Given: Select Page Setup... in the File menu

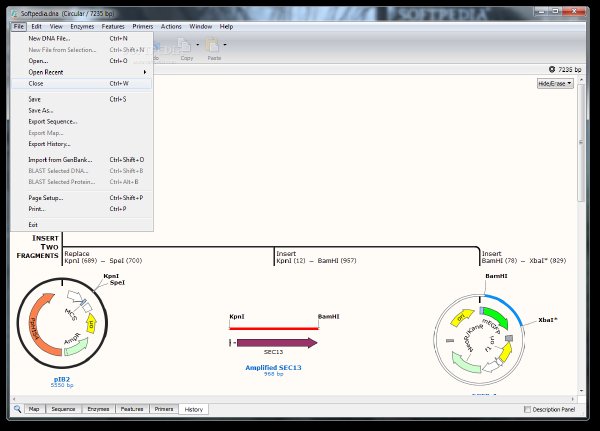Looking at the screenshot, I should 82,198.
